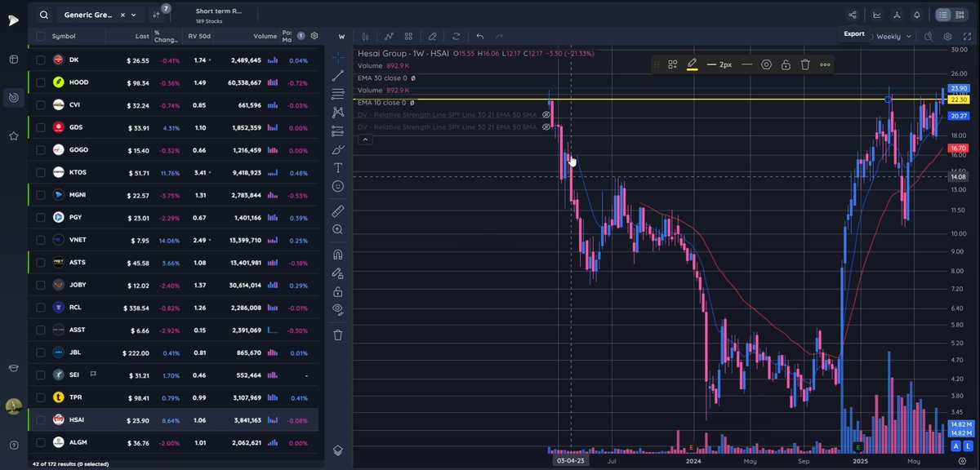Open the alerts bell icon
This screenshot has height=470, width=980.
coord(917,15)
